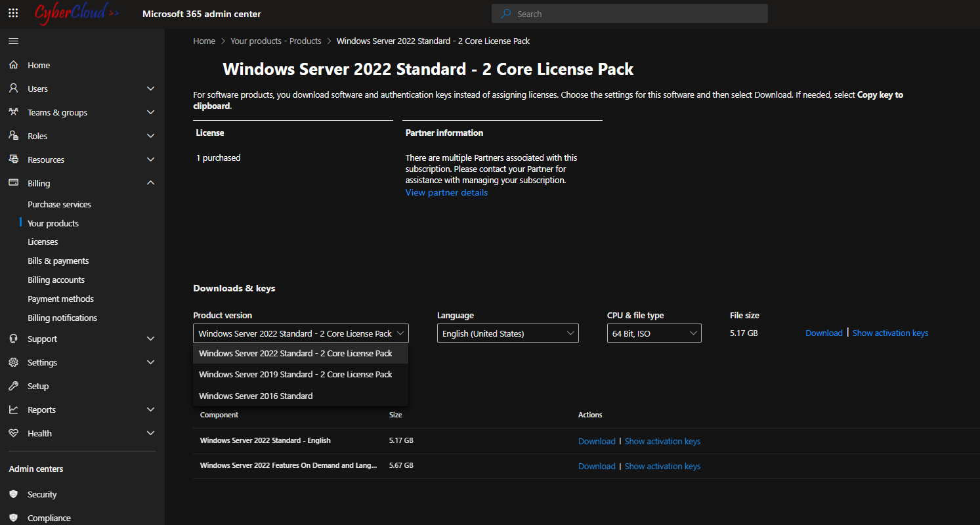The image size is (980, 525).
Task: Click the Support headset icon
Action: [x=13, y=339]
